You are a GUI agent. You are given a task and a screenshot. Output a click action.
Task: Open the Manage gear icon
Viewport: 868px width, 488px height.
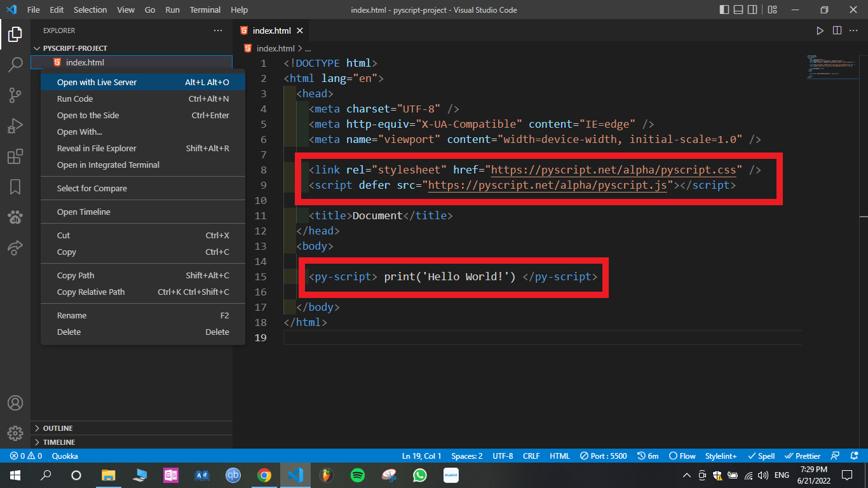tap(15, 433)
